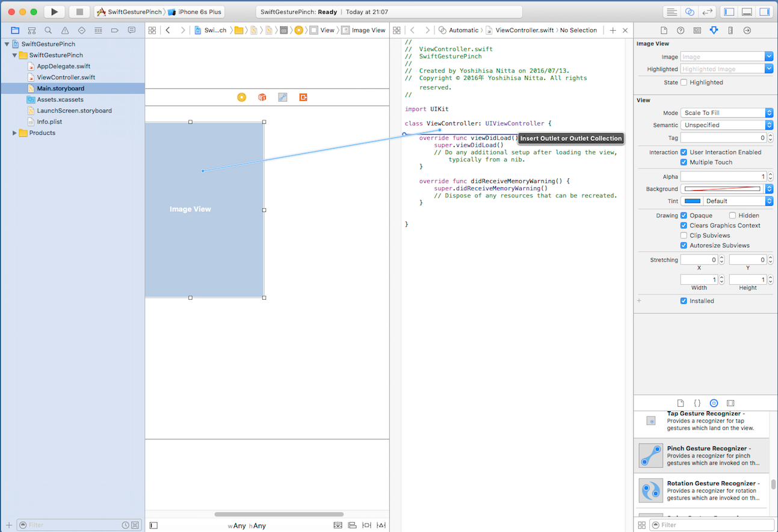Select the Find navigator magnifier icon
The image size is (778, 532).
[x=48, y=30]
